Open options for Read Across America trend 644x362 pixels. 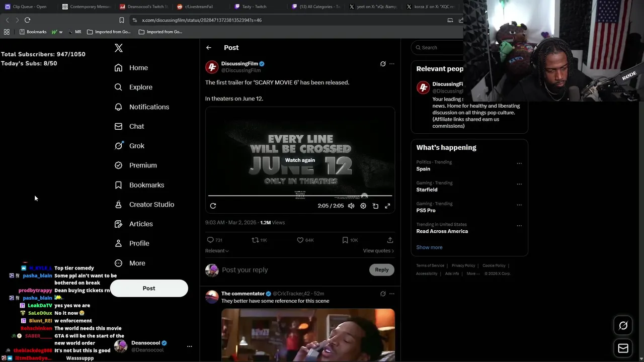(519, 226)
